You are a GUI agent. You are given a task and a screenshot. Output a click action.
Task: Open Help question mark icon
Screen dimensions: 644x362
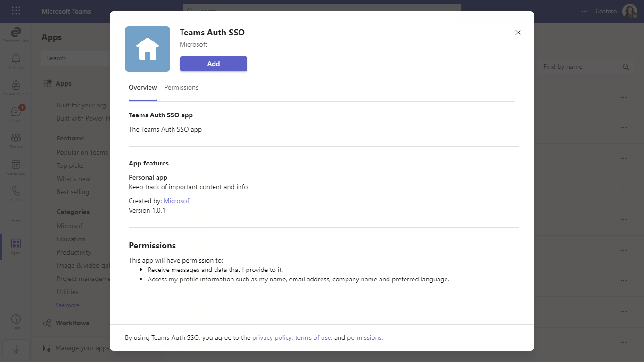click(16, 321)
